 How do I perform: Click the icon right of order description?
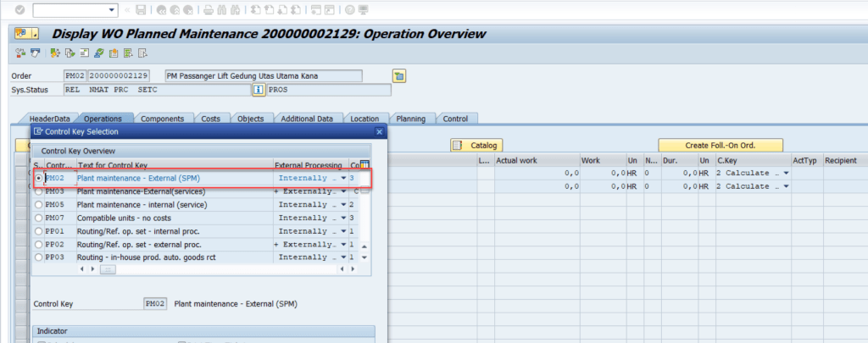pyautogui.click(x=398, y=75)
